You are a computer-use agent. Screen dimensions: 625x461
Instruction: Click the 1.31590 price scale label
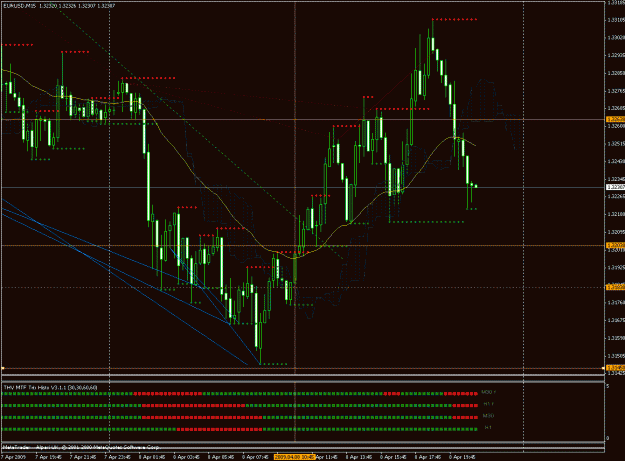click(615, 338)
